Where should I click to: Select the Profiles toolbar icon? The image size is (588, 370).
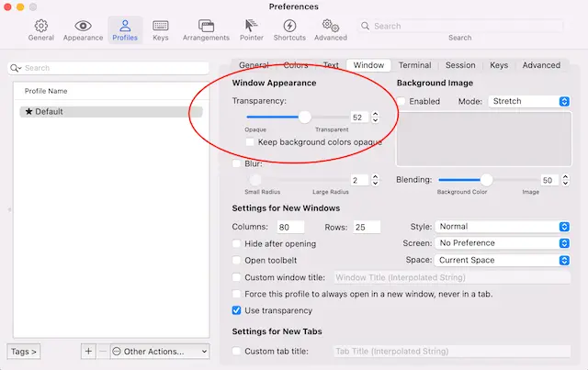pos(125,30)
